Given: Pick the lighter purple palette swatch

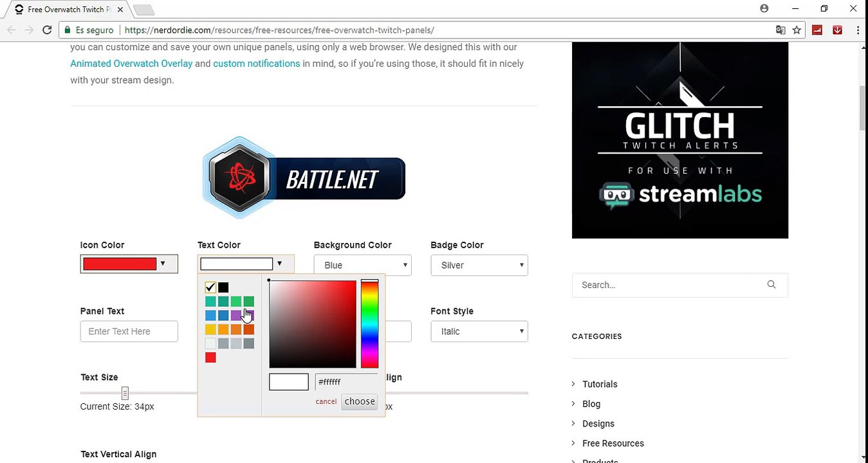Looking at the screenshot, I should (236, 316).
